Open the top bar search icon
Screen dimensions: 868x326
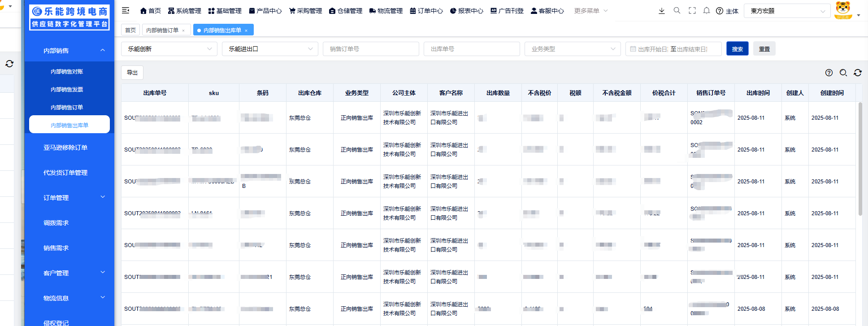click(x=677, y=11)
